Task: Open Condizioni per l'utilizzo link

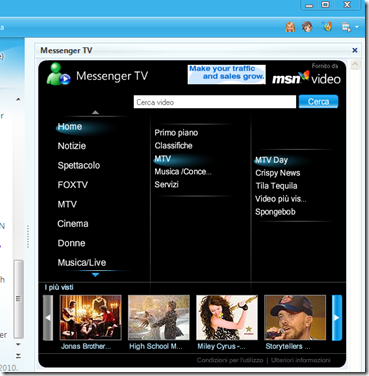Action: click(x=230, y=360)
